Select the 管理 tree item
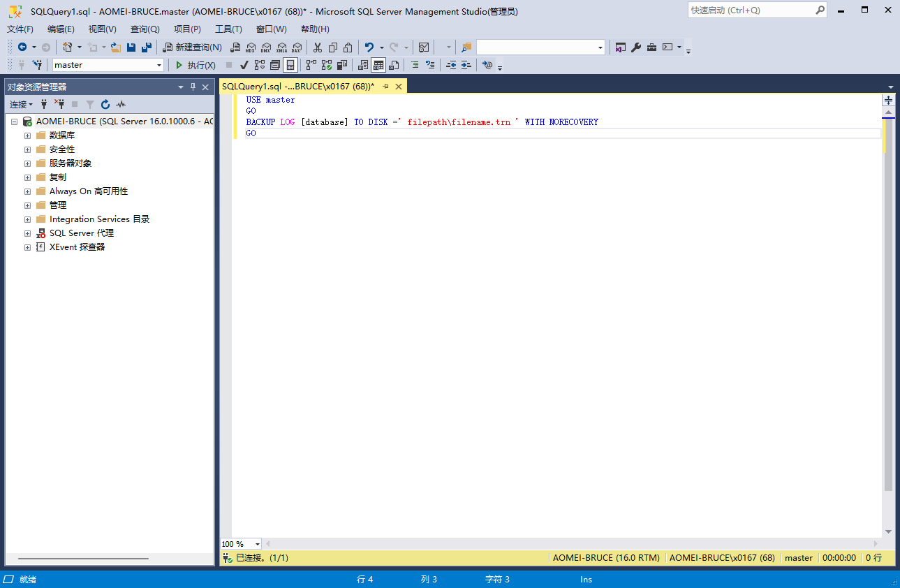The height and width of the screenshot is (588, 900). click(58, 205)
